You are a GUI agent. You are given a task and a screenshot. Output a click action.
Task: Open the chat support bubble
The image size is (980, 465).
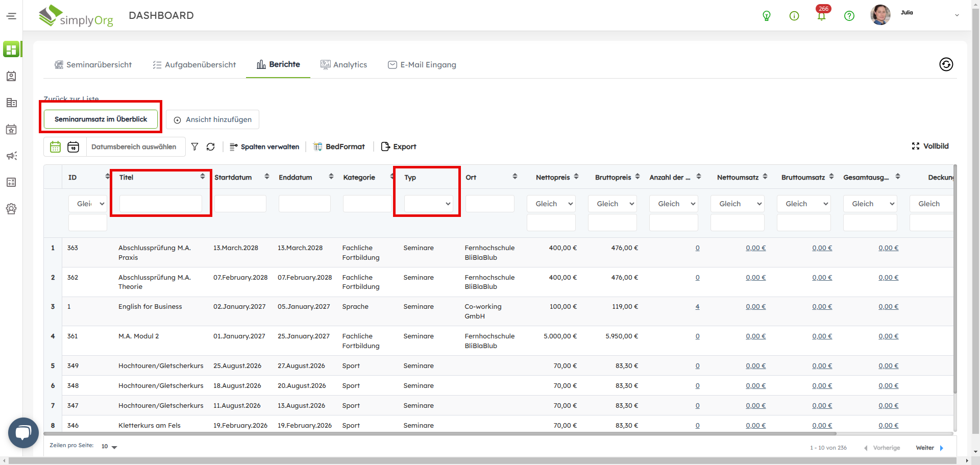coord(23,433)
